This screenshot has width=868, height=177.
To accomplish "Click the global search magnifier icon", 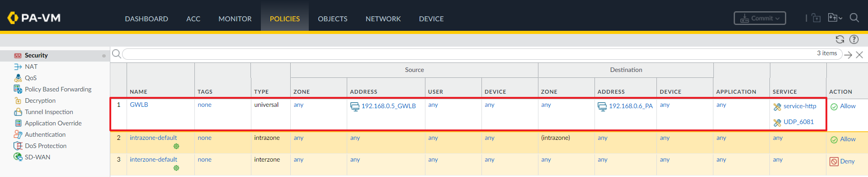I will pyautogui.click(x=854, y=18).
